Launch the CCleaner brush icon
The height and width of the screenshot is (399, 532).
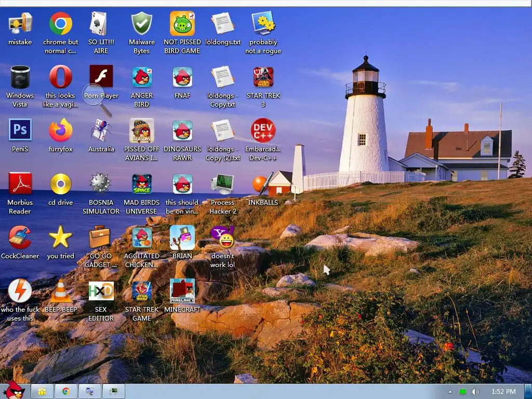20,237
